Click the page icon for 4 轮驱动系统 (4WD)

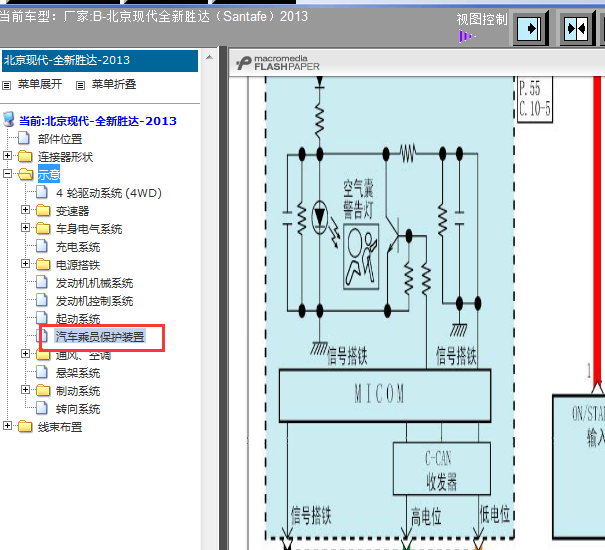[x=42, y=192]
